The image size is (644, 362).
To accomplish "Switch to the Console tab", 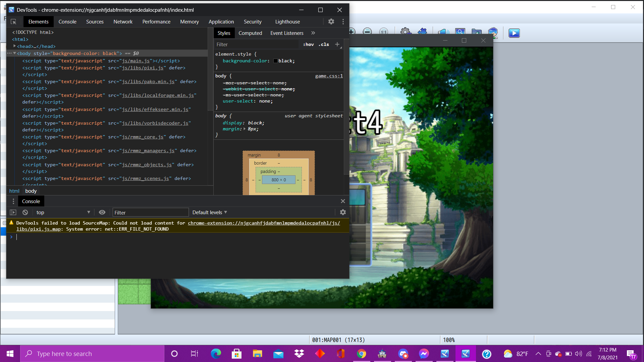I will (x=67, y=22).
